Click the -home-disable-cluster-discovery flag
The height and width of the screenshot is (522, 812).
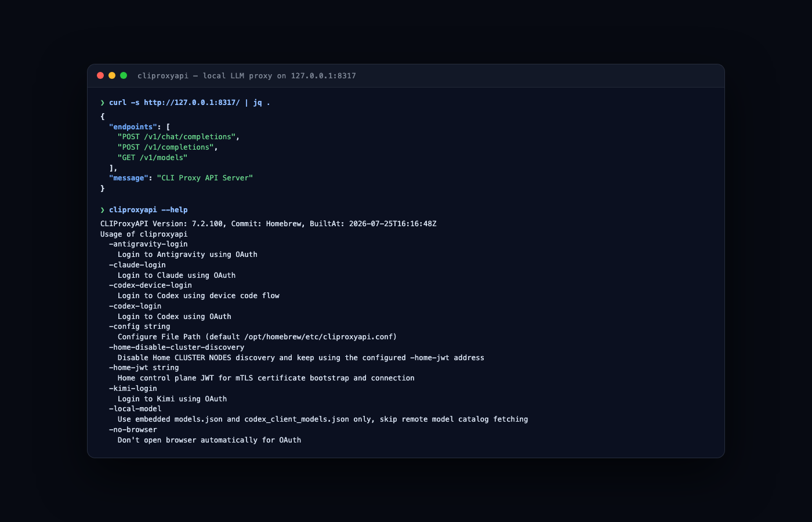pyautogui.click(x=177, y=347)
